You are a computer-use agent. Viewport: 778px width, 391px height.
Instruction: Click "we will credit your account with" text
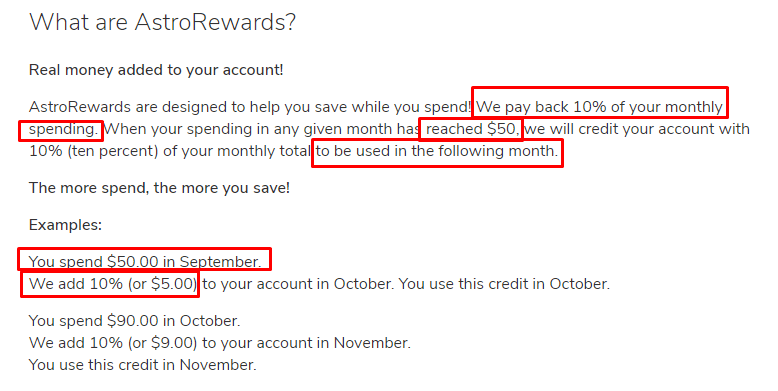(637, 129)
